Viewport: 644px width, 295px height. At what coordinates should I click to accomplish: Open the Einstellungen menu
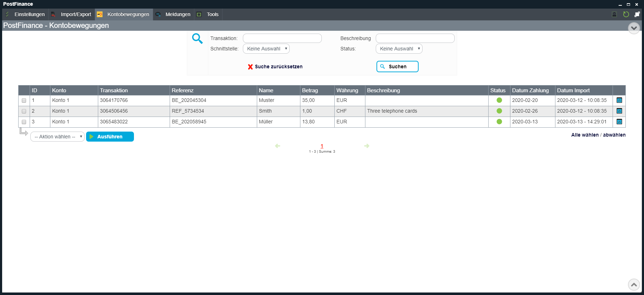[x=25, y=14]
